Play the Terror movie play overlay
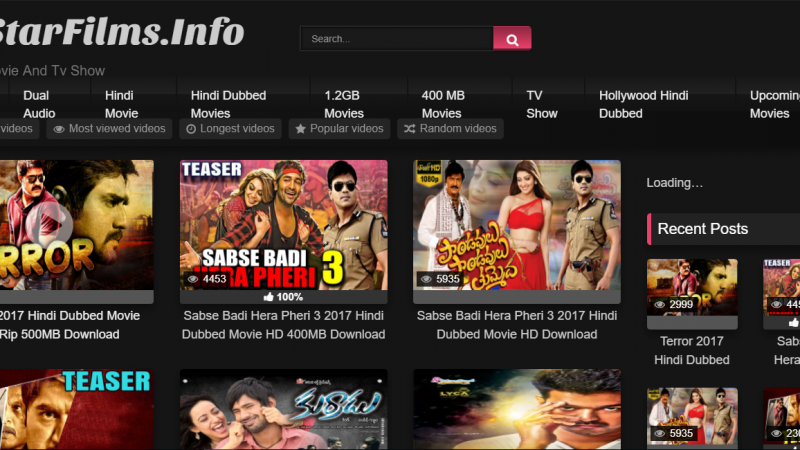 tap(49, 223)
